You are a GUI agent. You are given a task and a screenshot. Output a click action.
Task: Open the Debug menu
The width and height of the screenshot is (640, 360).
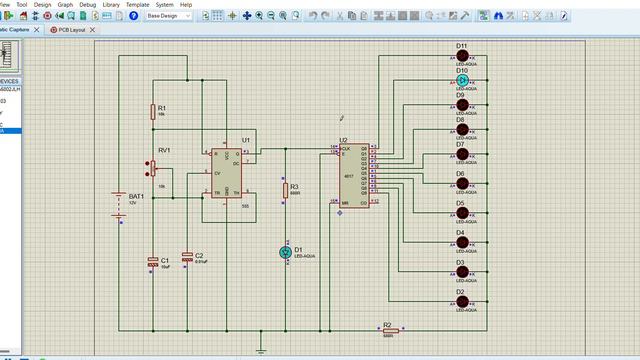coord(88,4)
